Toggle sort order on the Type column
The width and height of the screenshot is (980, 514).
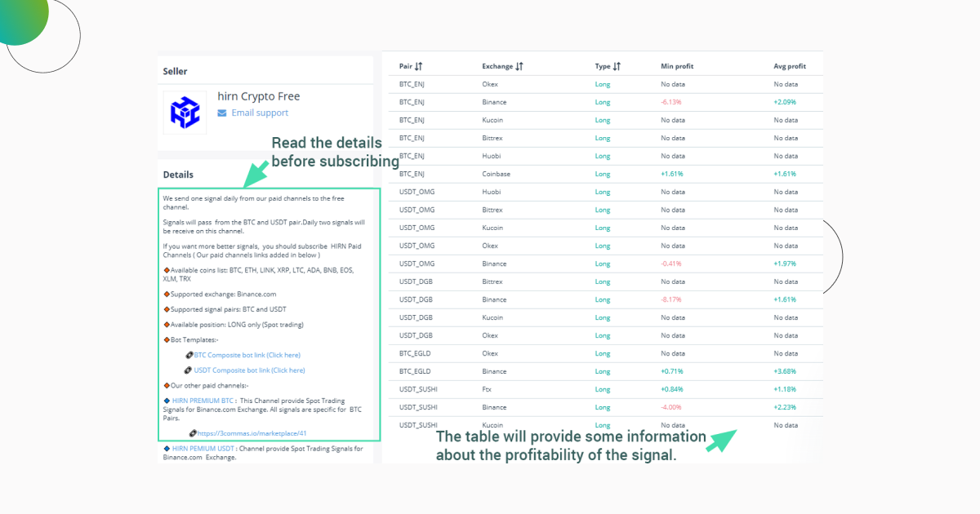pyautogui.click(x=615, y=66)
